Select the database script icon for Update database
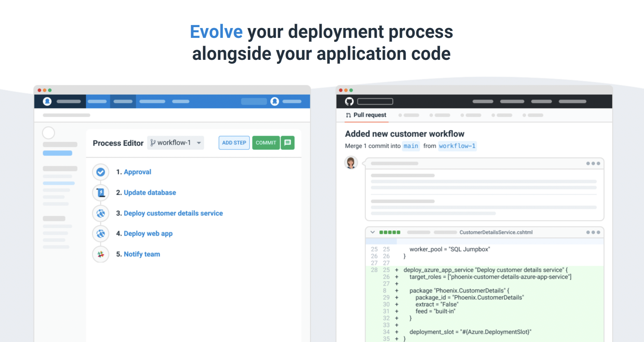This screenshot has height=342, width=644. point(100,193)
